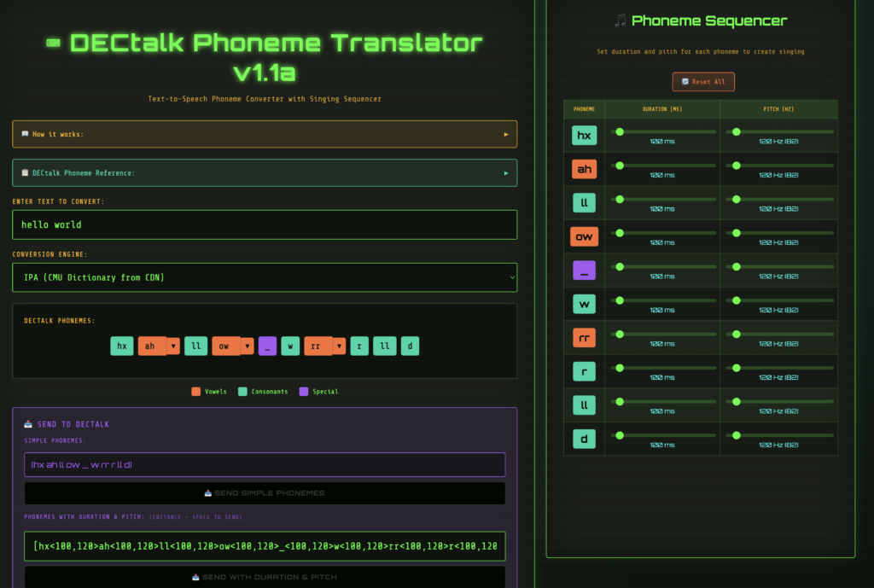Open the Conversion Engine dropdown
Viewport: 874px width, 588px height.
[x=265, y=277]
